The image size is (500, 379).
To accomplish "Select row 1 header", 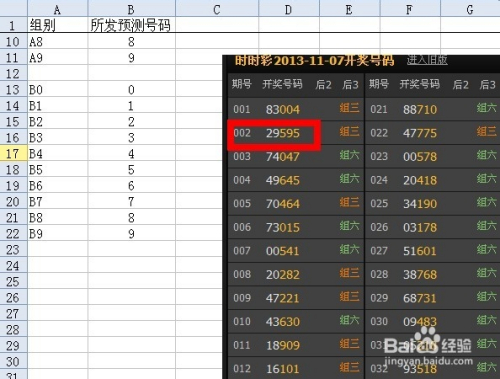I will (13, 25).
